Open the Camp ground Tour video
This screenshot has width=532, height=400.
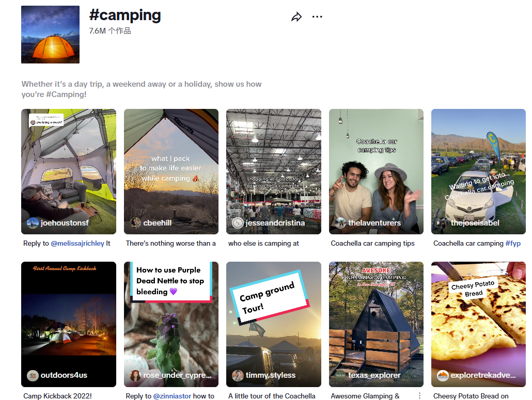[x=273, y=325]
